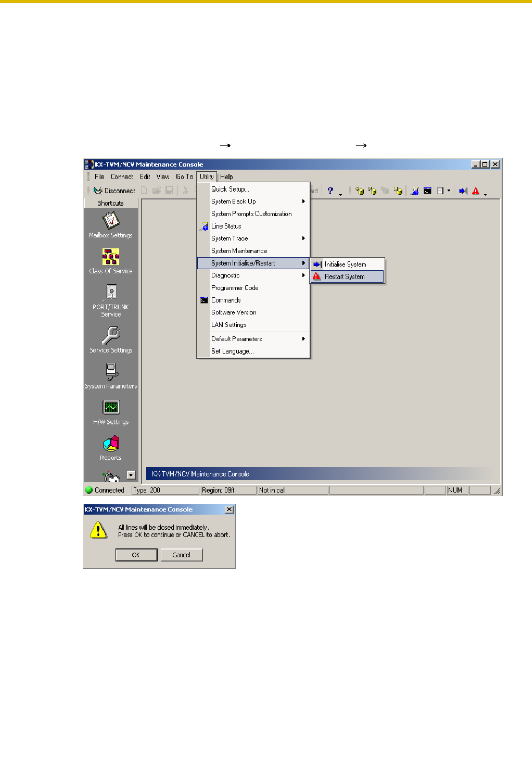Open H/W Settings shortcut
Screen dimensions: 532x768
pos(111,412)
